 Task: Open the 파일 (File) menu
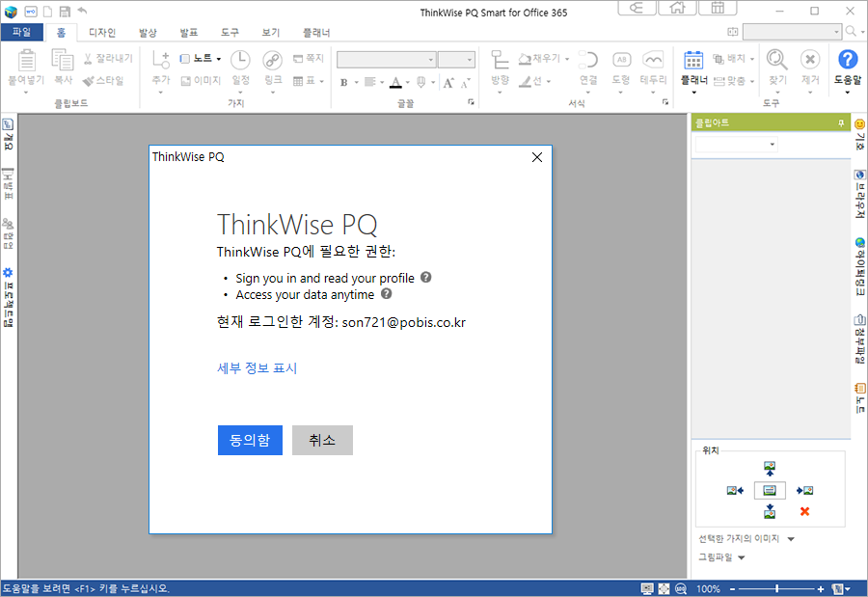(x=21, y=32)
